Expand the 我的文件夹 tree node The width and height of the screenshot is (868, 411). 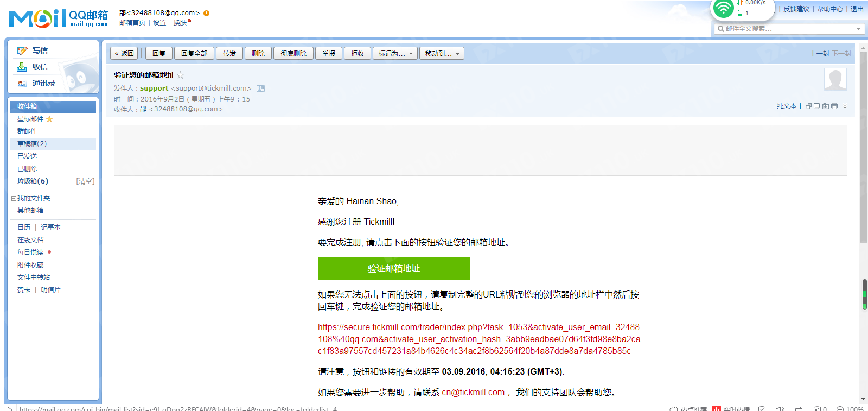14,198
